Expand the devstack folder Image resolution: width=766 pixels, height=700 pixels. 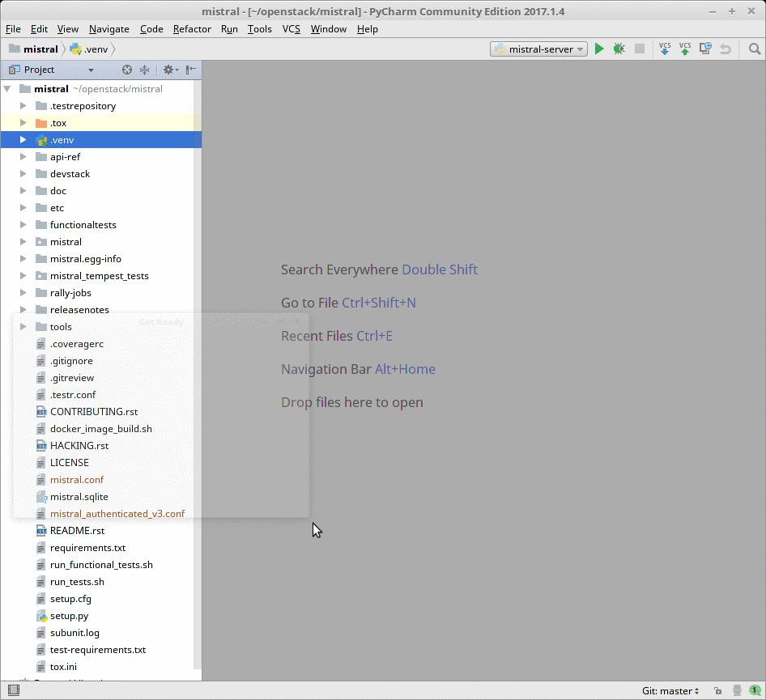23,174
